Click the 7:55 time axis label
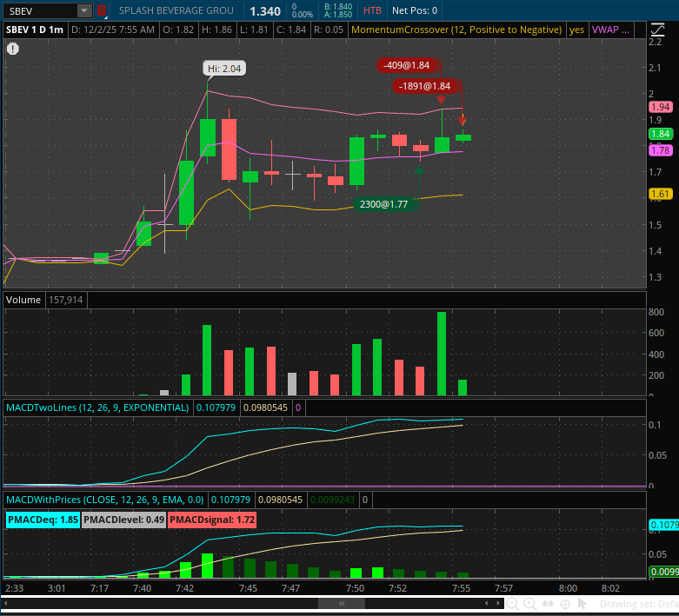The image size is (679, 616). 461,588
